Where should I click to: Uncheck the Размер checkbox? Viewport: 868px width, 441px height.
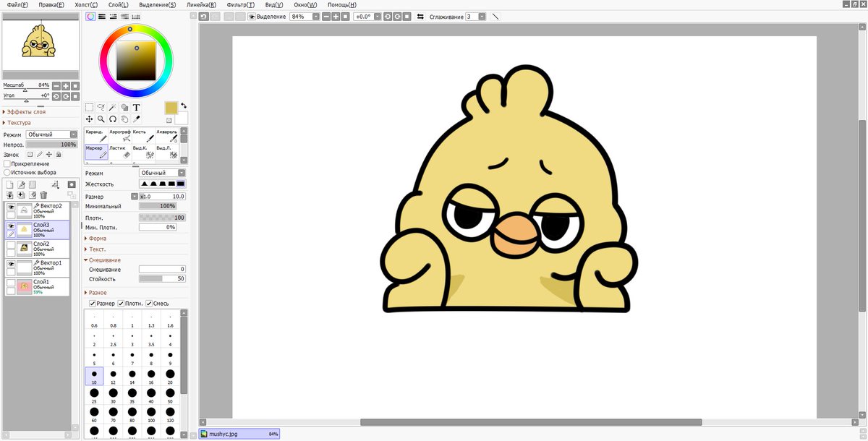[92, 304]
